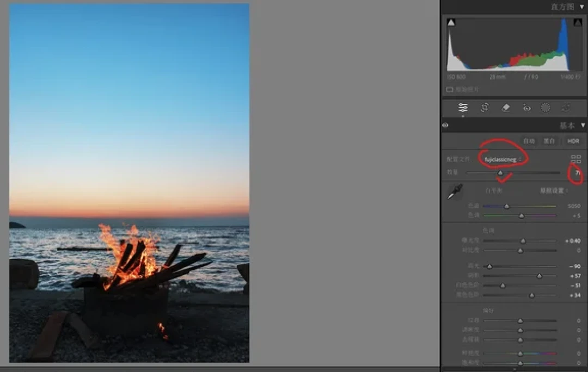The width and height of the screenshot is (588, 372).
Task: Toggle highlight clipping triangle in histogram
Action: pyautogui.click(x=578, y=22)
